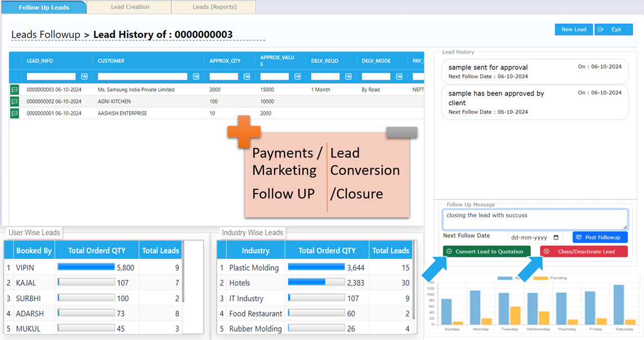Open calendar picker in Next Follow Date
This screenshot has width=644, height=340.
pyautogui.click(x=556, y=238)
